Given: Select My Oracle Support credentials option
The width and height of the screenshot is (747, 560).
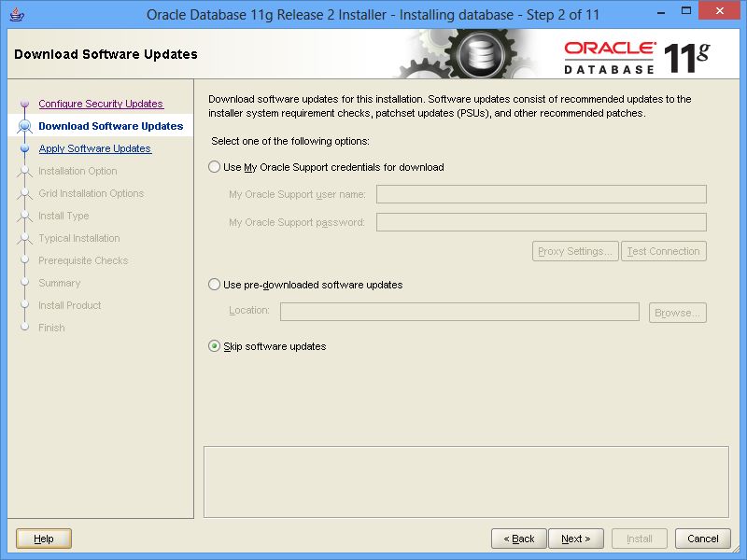Looking at the screenshot, I should tap(215, 167).
